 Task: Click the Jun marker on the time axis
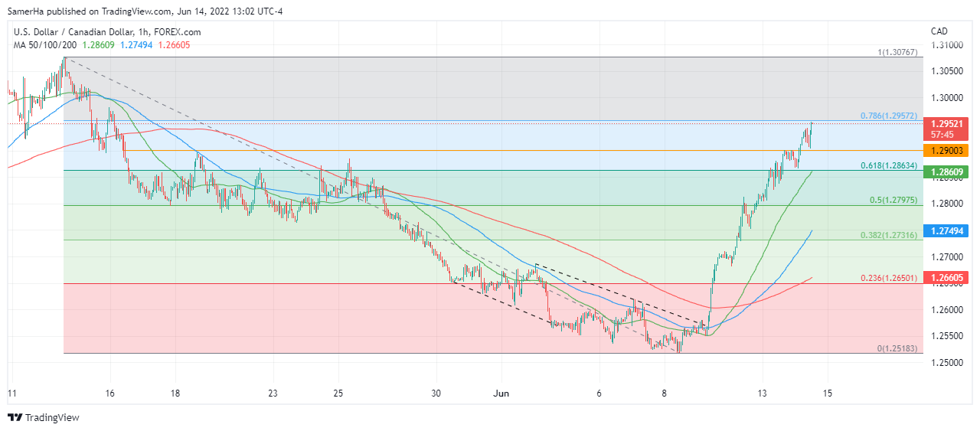(x=501, y=393)
